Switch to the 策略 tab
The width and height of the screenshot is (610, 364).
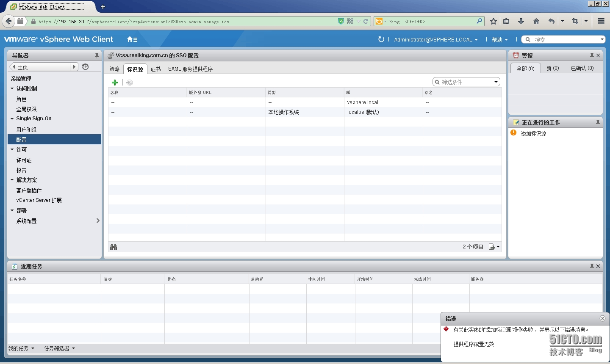click(x=114, y=69)
